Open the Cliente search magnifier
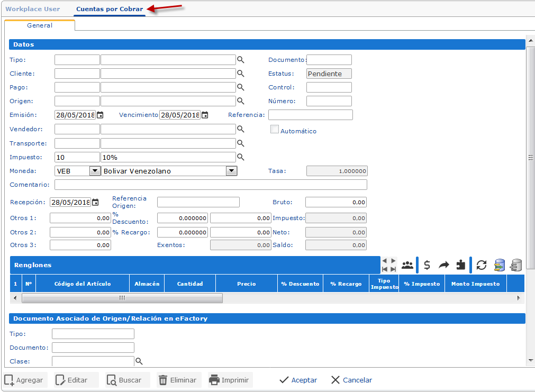This screenshot has height=392, width=535. pos(241,74)
